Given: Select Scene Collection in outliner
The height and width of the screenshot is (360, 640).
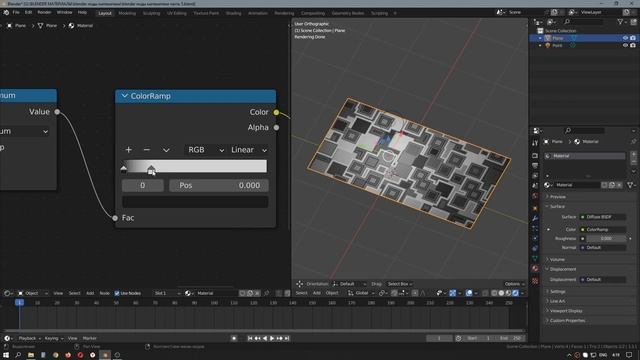Looking at the screenshot, I should coord(560,31).
